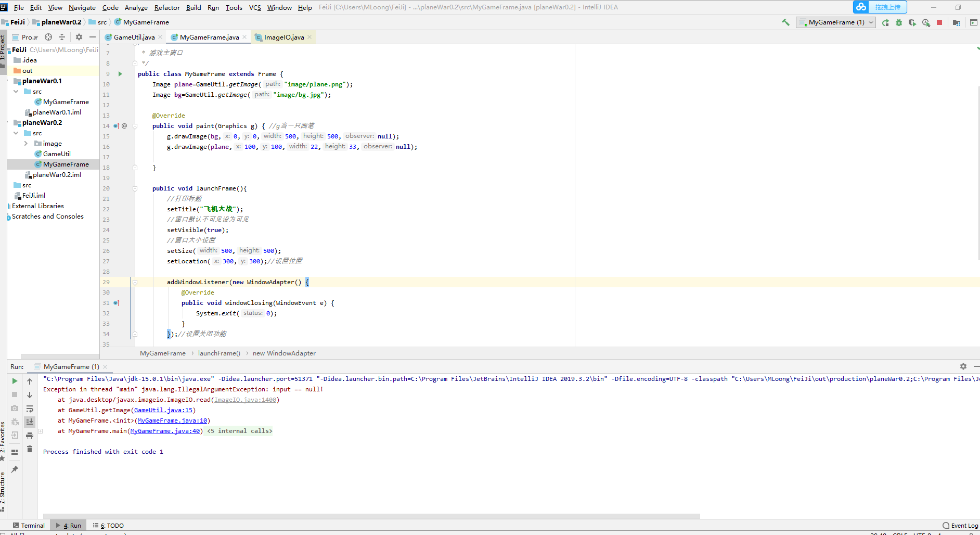
Task: Click the override gutter icon beside windowClosing
Action: [117, 303]
